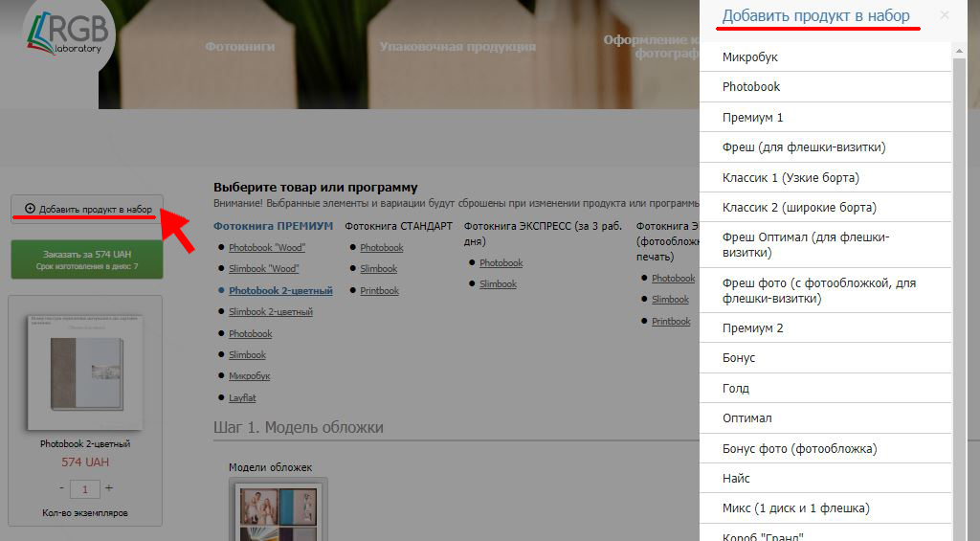Choose Микробук from the product list
The height and width of the screenshot is (541, 980).
[x=750, y=57]
